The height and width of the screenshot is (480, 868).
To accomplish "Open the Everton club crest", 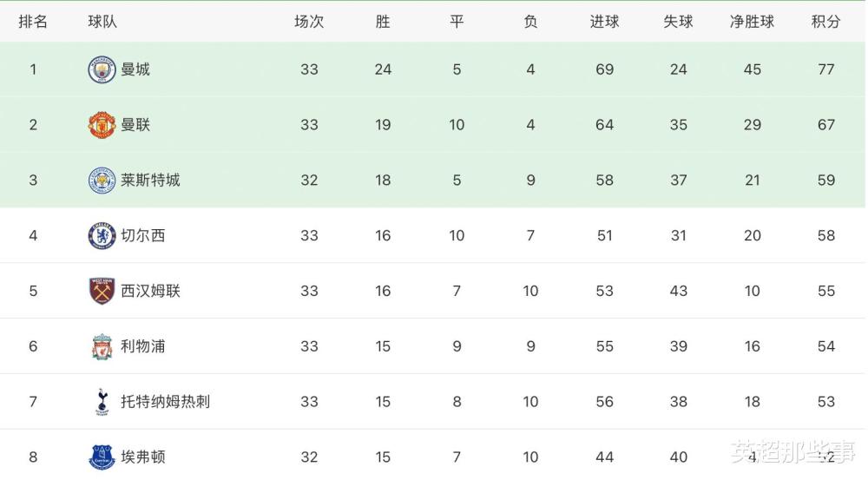I will tap(102, 457).
